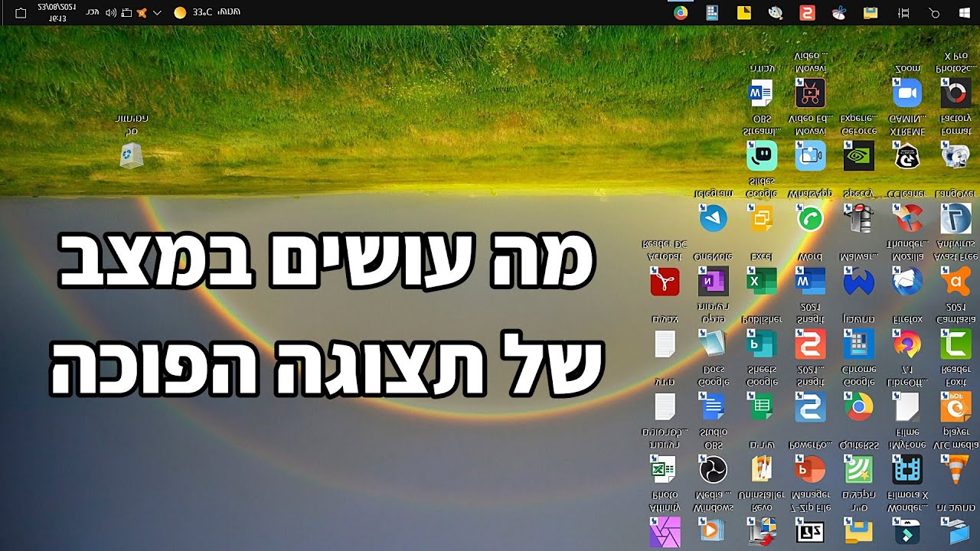
Task: Open the LibreOffice 7.1 desktop icon
Action: 906,406
